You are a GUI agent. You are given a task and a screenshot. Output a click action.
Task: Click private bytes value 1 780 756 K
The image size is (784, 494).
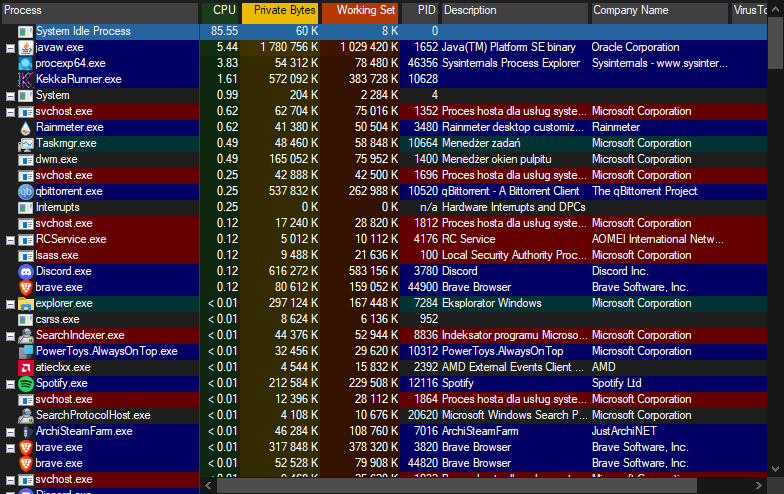(289, 47)
